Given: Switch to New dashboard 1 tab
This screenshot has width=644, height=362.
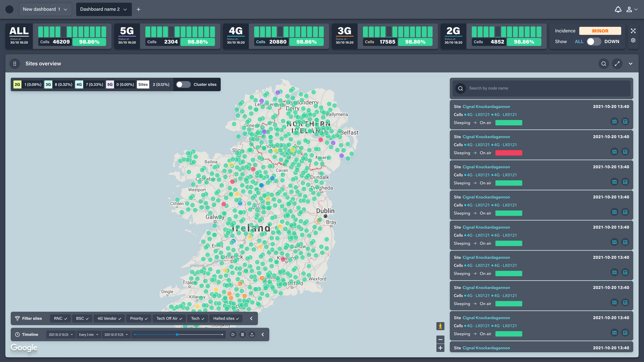Looking at the screenshot, I should 45,9.
